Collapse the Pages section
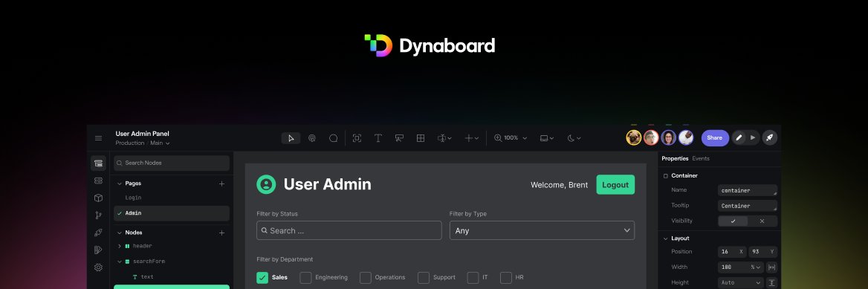The height and width of the screenshot is (289, 868). (x=119, y=184)
